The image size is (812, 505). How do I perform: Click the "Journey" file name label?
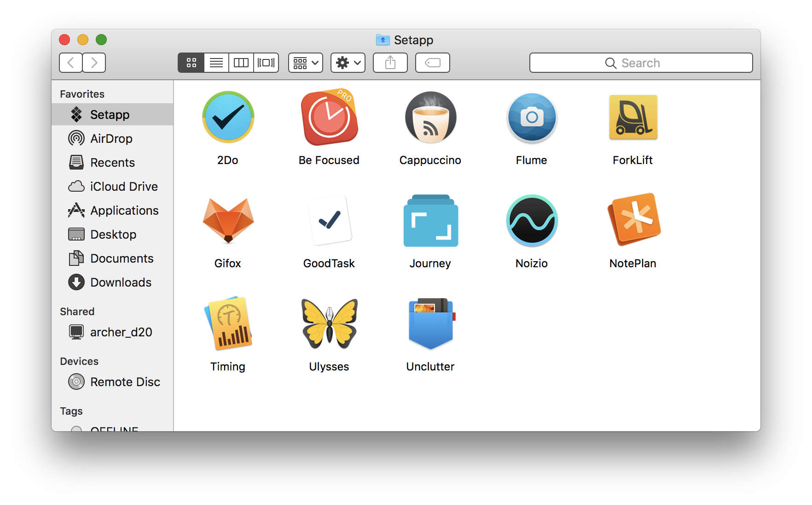pyautogui.click(x=430, y=263)
